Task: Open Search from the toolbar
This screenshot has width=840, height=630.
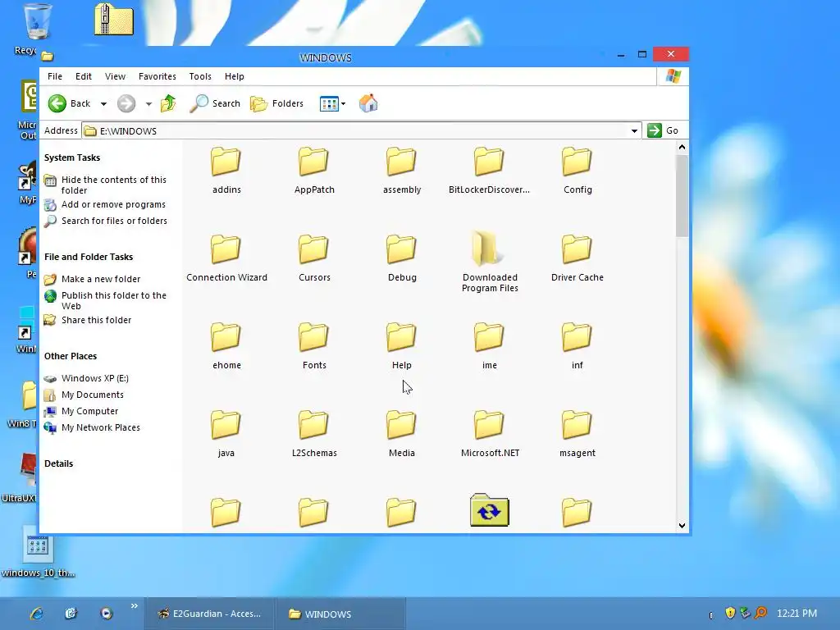Action: [x=215, y=103]
